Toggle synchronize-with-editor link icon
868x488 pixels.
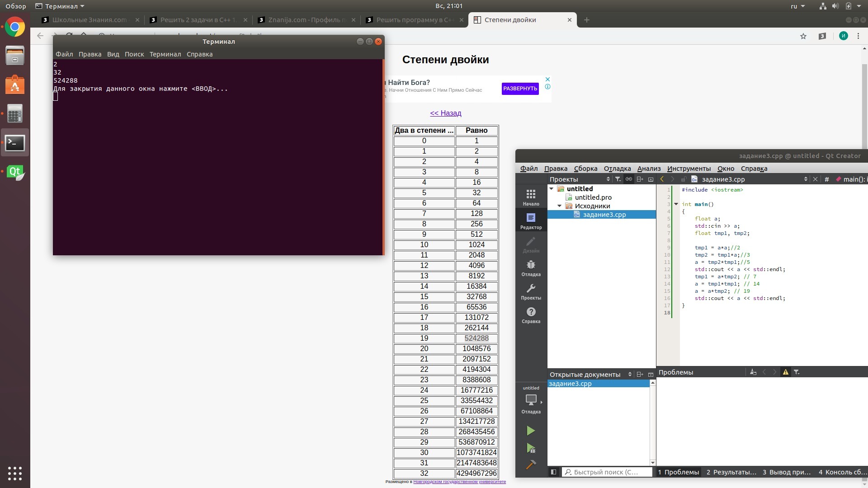(x=628, y=179)
